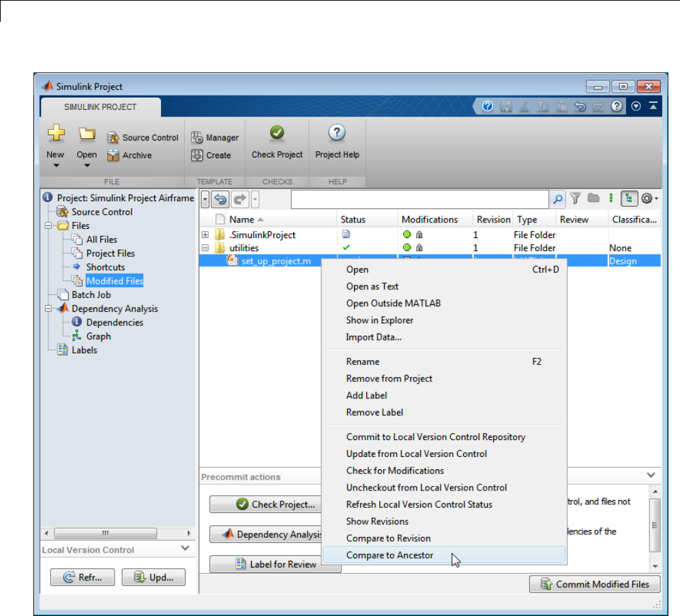
Task: Open Source Control from the ribbon
Action: click(143, 138)
